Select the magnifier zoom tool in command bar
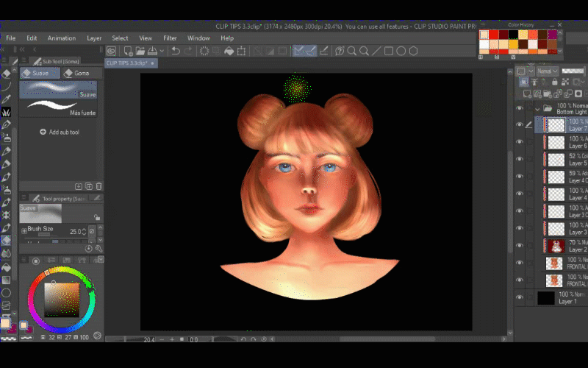Screen dimensions: 588x368 tap(352, 51)
